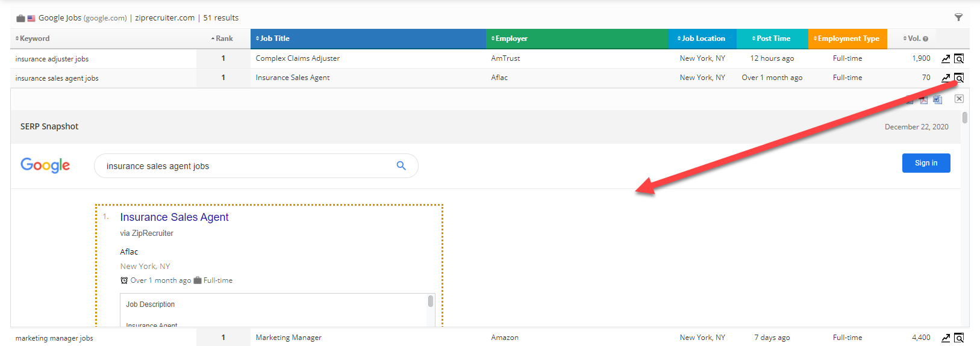The image size is (980, 346).
Task: Export the snapshot as a Word document
Action: [x=937, y=100]
